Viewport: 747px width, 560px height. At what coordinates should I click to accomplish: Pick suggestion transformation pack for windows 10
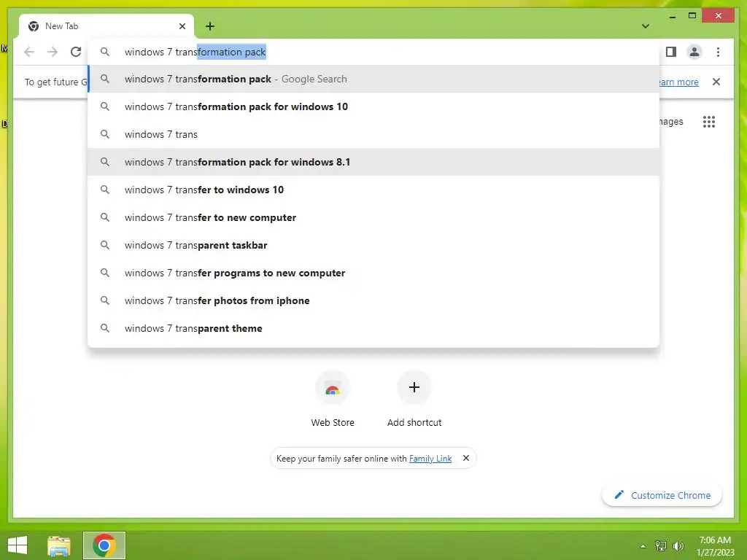pos(374,106)
